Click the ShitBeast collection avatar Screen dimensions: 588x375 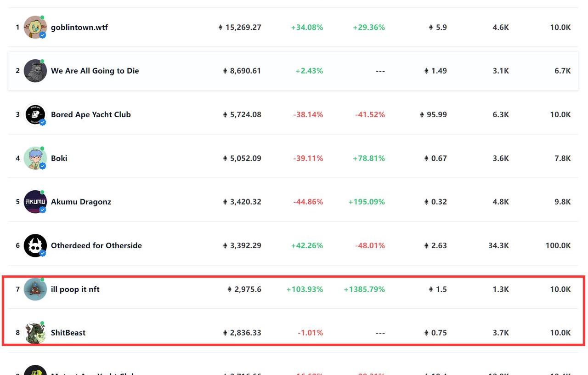point(35,333)
